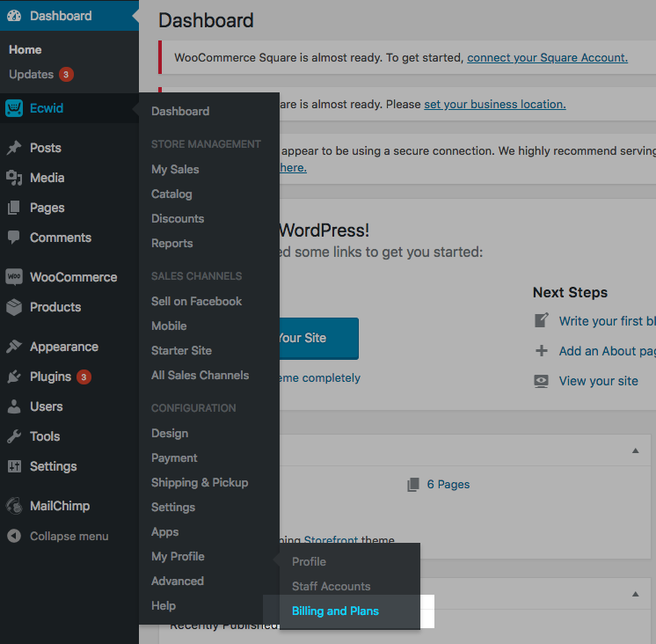The height and width of the screenshot is (644, 656).
Task: Click the Pages stacked-sheets icon
Action: tap(14, 208)
